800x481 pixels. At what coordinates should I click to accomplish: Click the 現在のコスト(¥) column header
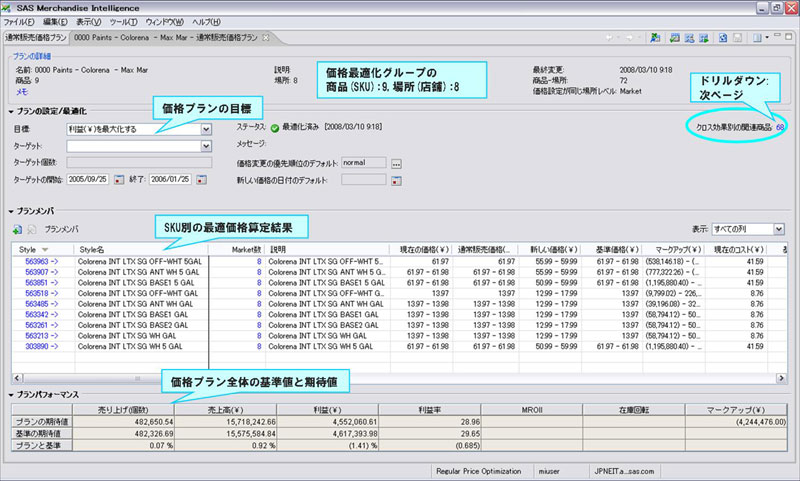(x=736, y=249)
